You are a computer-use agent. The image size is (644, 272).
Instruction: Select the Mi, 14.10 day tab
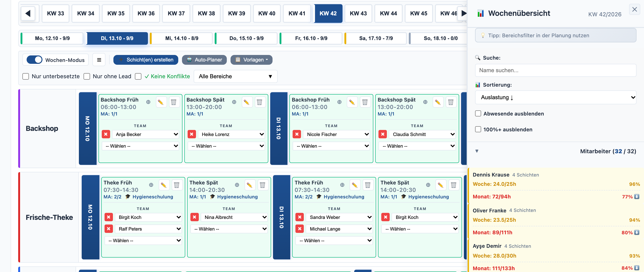[182, 38]
